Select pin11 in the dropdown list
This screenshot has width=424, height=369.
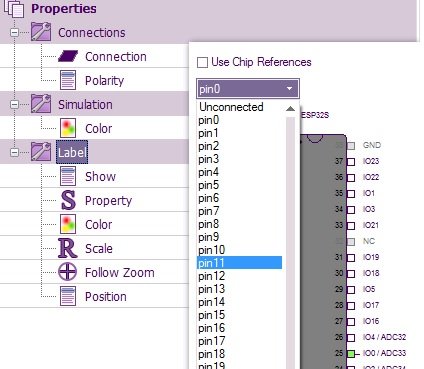[x=239, y=263]
